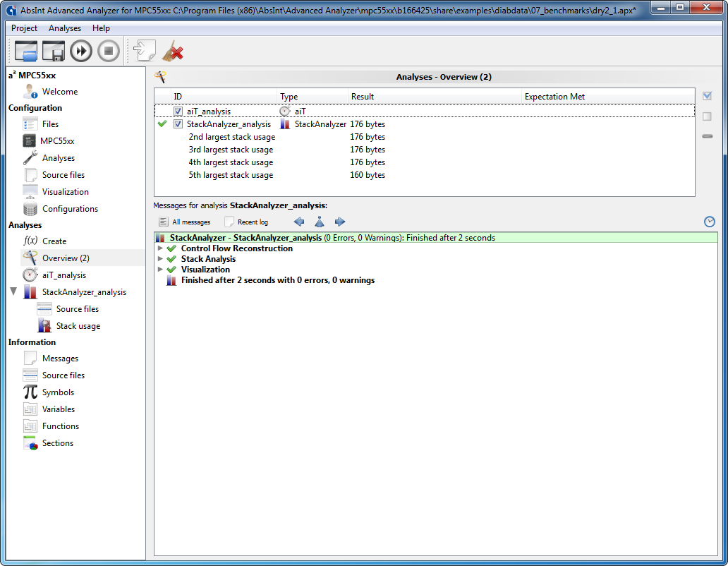Screen dimensions: 728x566
Task: Open Configurations database icon
Action: pyautogui.click(x=30, y=209)
